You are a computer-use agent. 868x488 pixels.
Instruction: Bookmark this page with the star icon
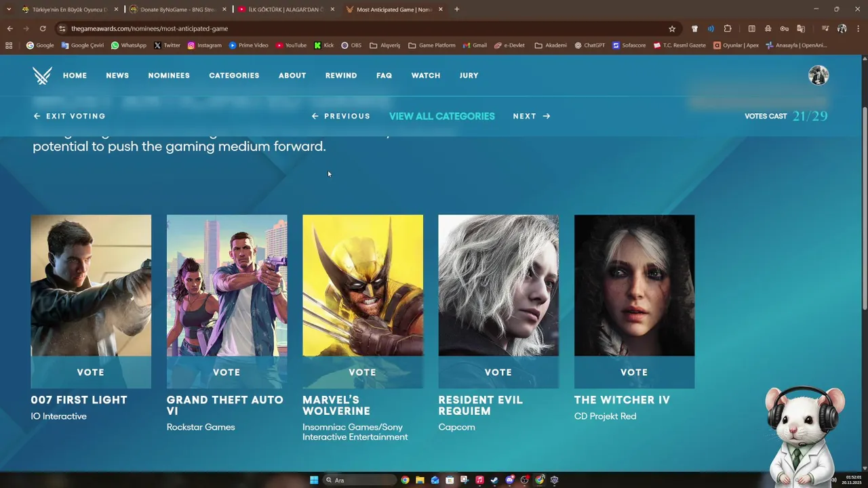pos(672,28)
